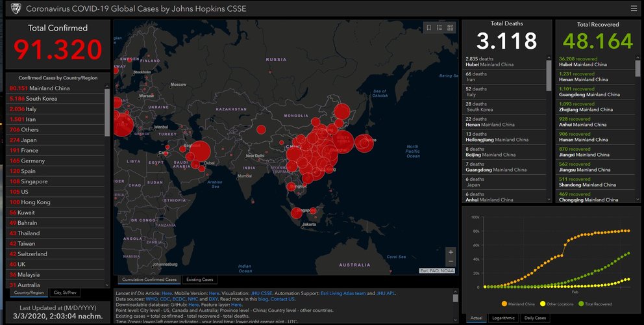The height and width of the screenshot is (325, 644).
Task: Open the GitHub Here link
Action: pyautogui.click(x=194, y=305)
